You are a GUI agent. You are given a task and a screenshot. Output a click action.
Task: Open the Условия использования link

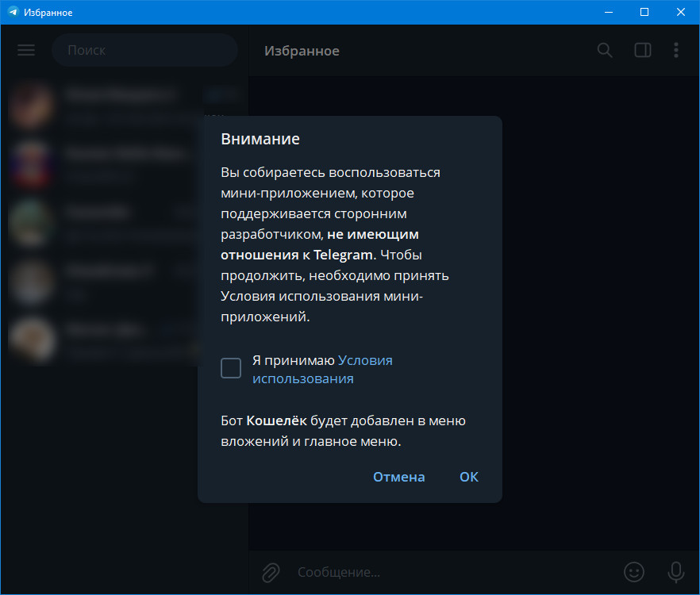click(322, 370)
